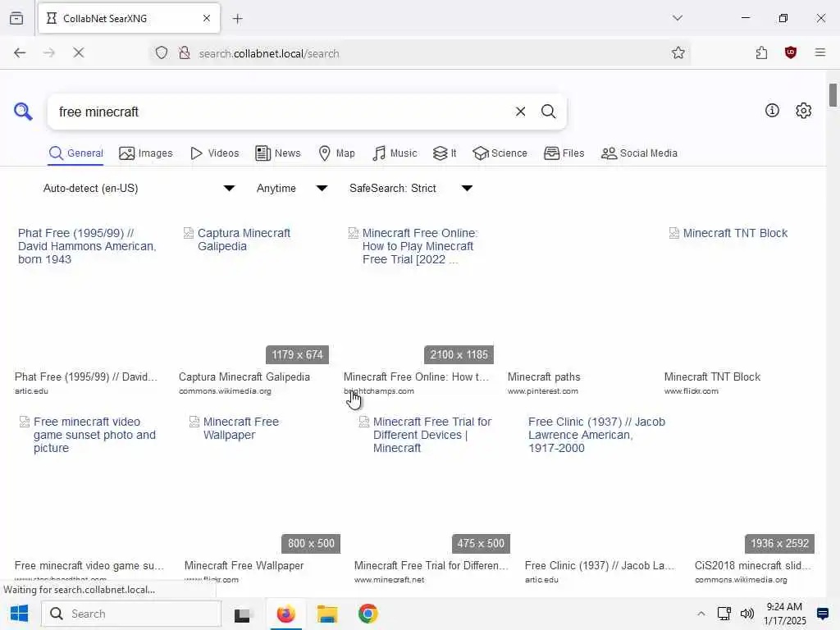Viewport: 840px width, 630px height.
Task: Click the 1936 x 2592 resolution badge
Action: [x=779, y=543]
